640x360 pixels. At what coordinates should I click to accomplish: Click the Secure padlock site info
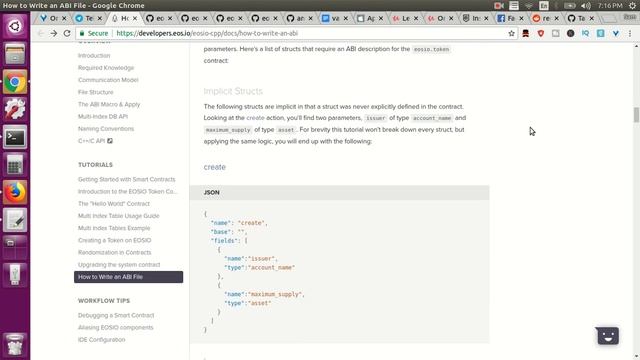94,33
